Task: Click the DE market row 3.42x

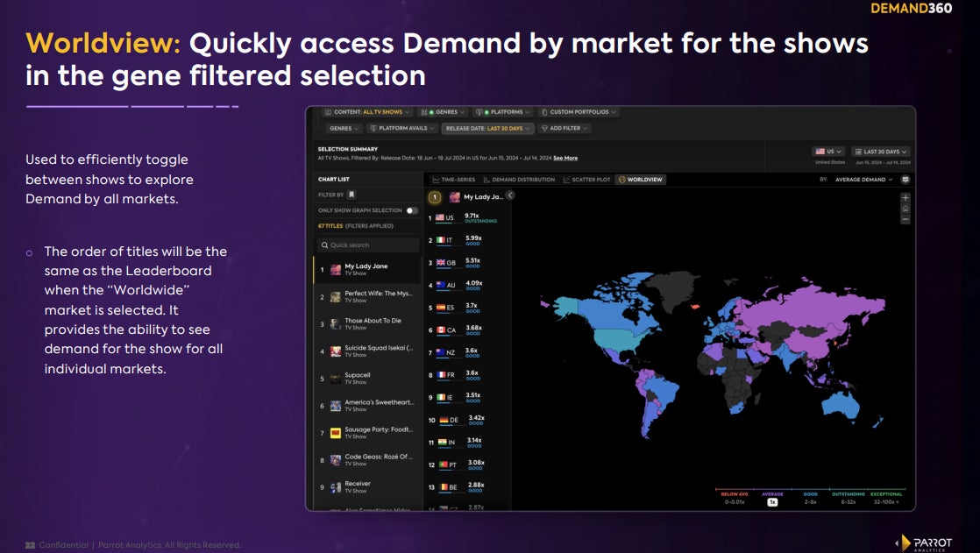Action: click(x=465, y=420)
